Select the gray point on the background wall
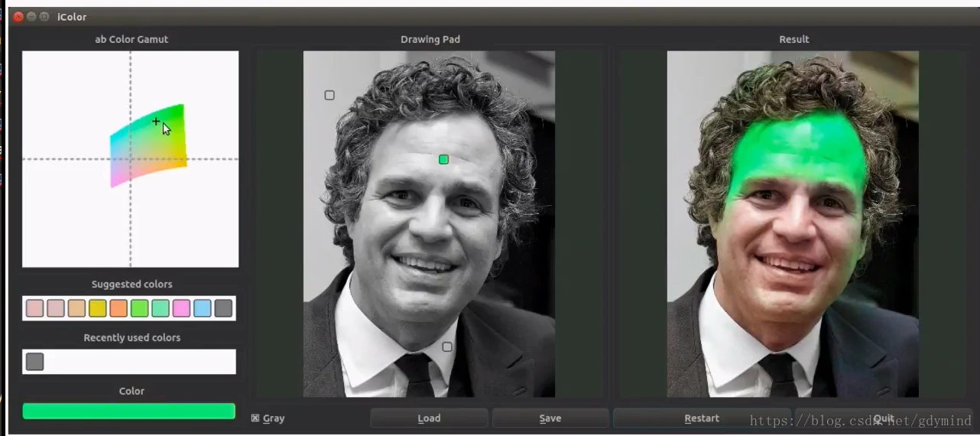The image size is (980, 436). (x=329, y=96)
